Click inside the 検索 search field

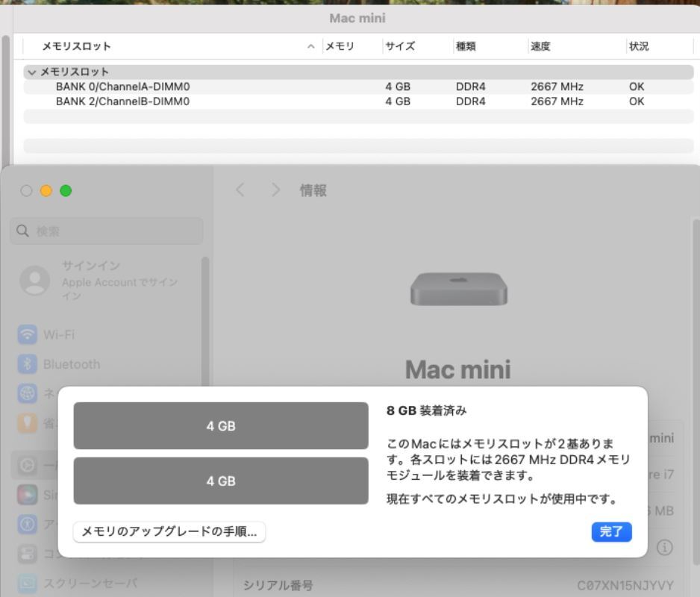(104, 231)
